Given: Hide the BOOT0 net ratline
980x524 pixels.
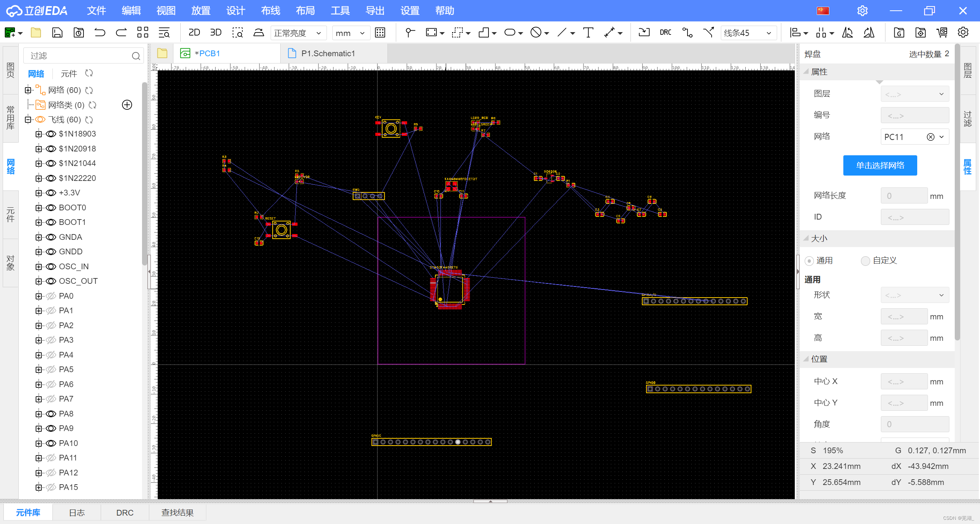Looking at the screenshot, I should pos(51,208).
